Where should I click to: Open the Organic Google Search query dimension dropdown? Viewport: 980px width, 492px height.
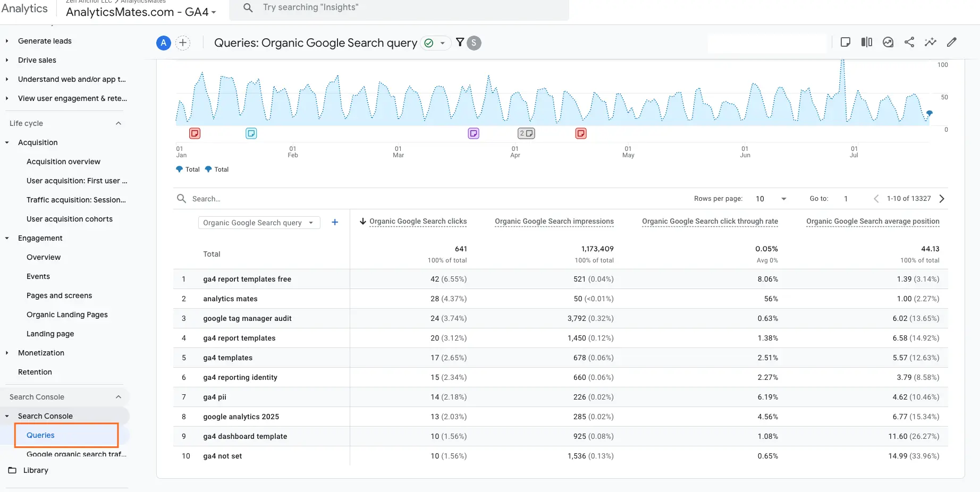coord(259,223)
